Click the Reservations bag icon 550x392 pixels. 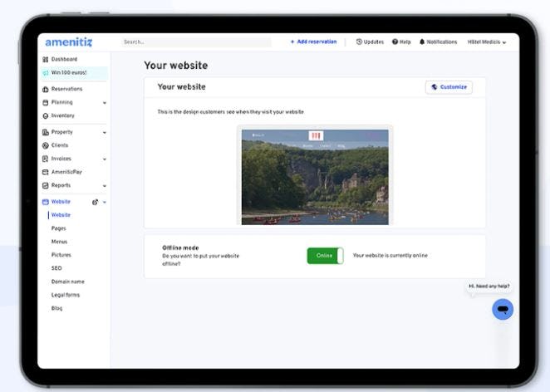pyautogui.click(x=45, y=89)
